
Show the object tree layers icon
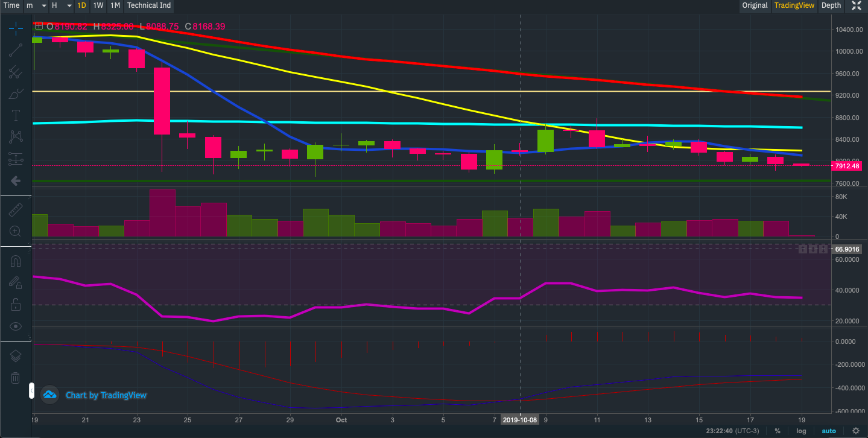16,356
